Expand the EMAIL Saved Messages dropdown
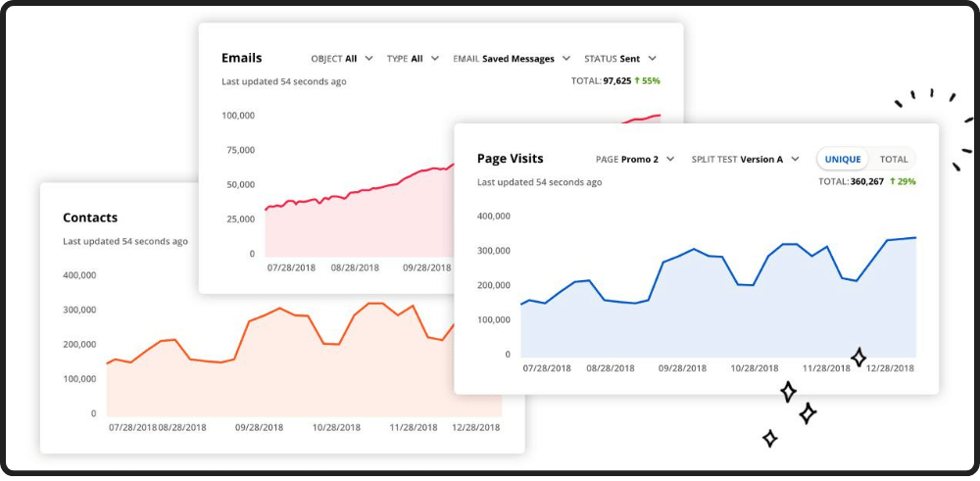Viewport: 980px width, 481px height. 512,59
